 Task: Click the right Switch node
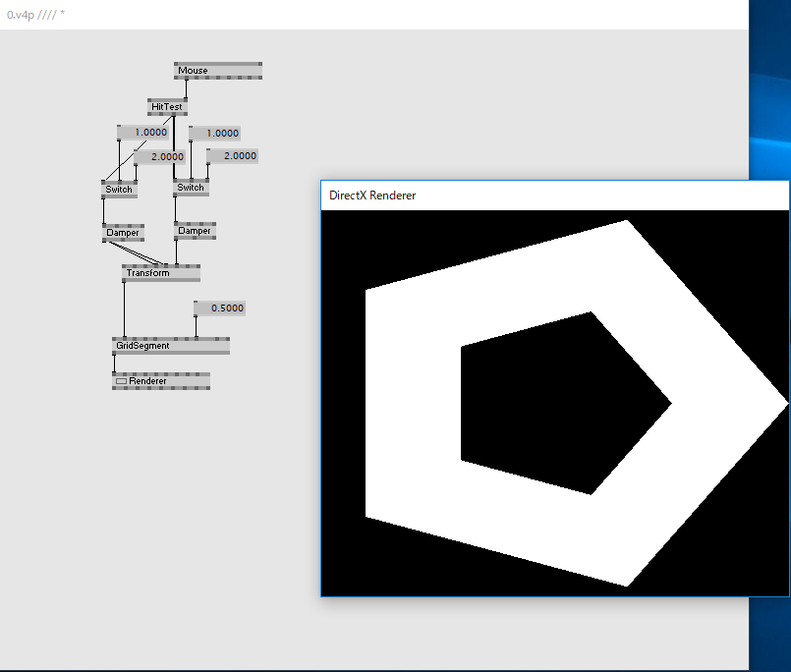point(192,188)
